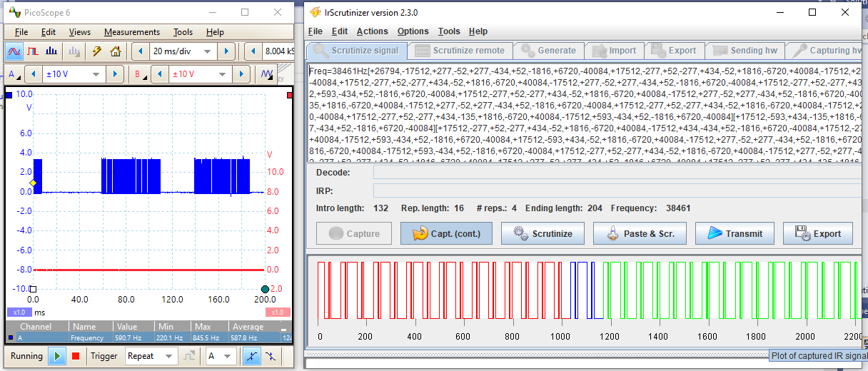Toggle the Capt. (cont.) button

446,233
